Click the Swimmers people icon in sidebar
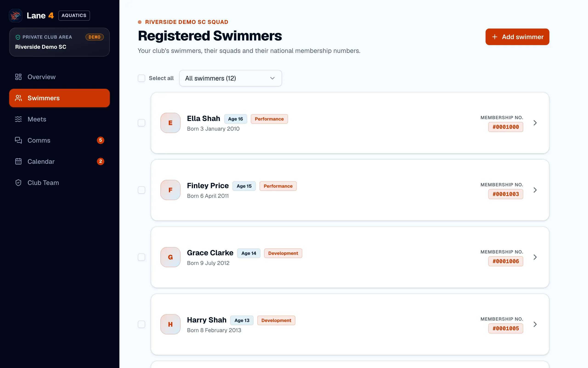The height and width of the screenshot is (368, 588). (18, 98)
